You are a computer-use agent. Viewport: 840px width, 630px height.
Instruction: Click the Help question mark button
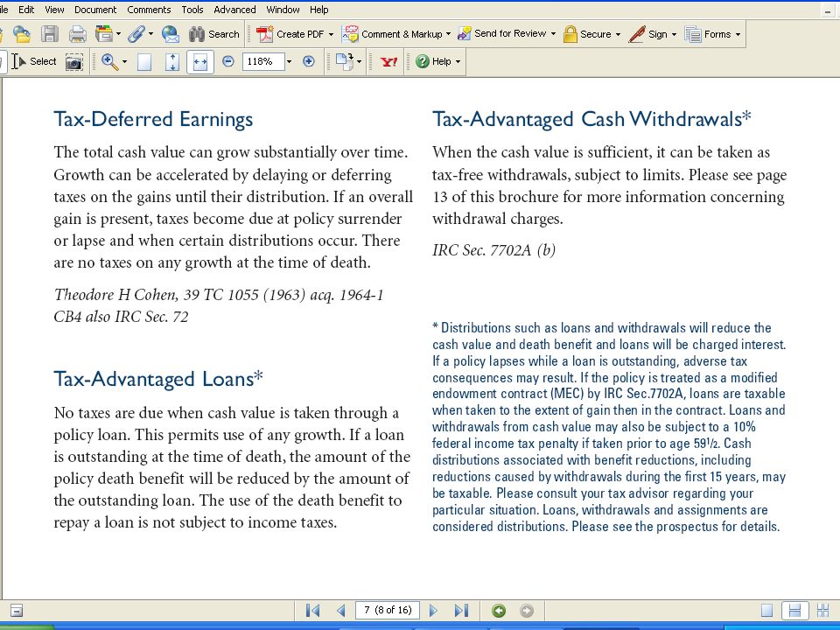point(433,61)
